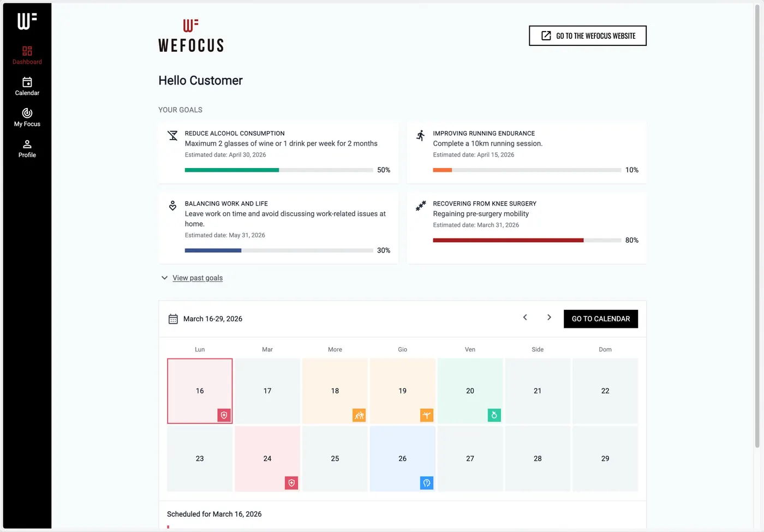Click the red shield icon on day 16
764x532 pixels.
pos(224,415)
